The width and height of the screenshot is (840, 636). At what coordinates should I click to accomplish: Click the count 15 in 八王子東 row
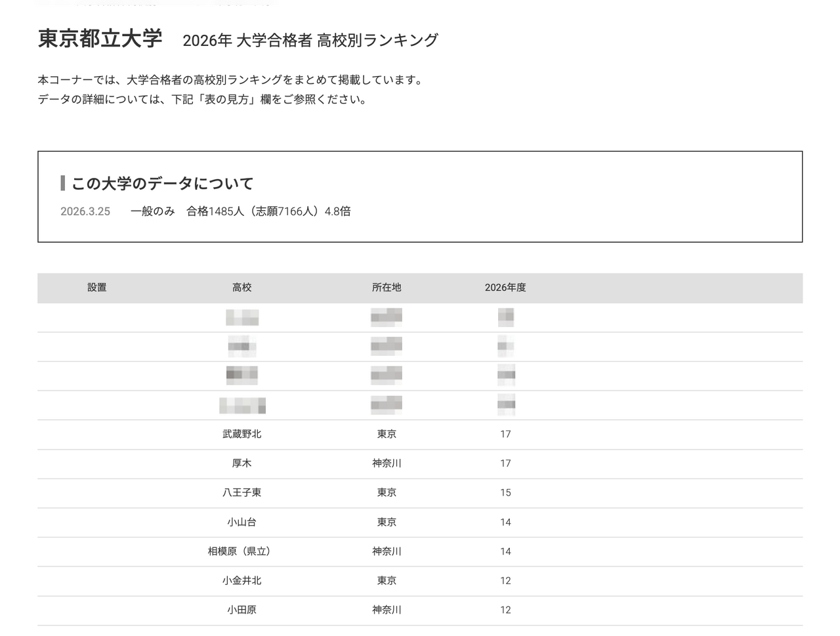coord(505,493)
